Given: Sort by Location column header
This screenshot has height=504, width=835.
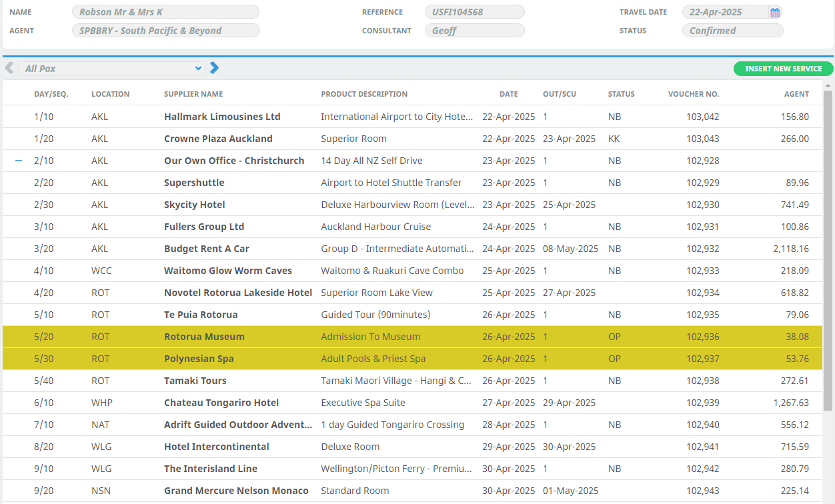Looking at the screenshot, I should (x=111, y=94).
